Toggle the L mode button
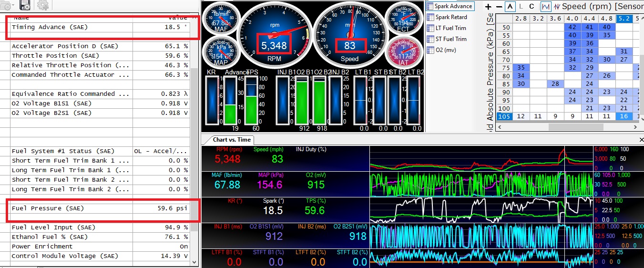Image resolution: width=644 pixels, height=268 pixels. click(x=521, y=7)
